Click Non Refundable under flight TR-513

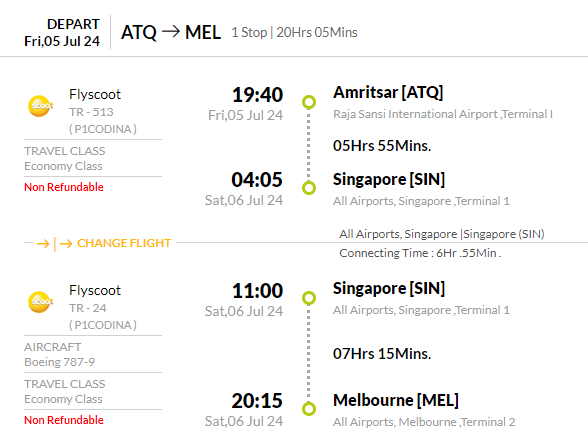pyautogui.click(x=64, y=187)
